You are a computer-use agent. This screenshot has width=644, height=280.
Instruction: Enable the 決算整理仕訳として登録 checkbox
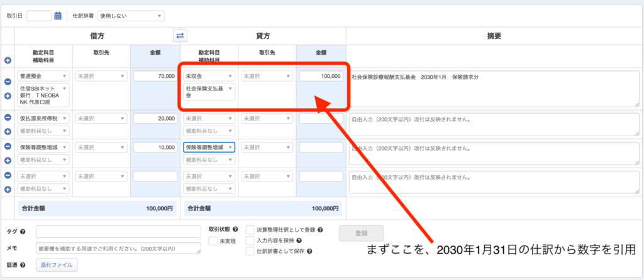tap(250, 230)
